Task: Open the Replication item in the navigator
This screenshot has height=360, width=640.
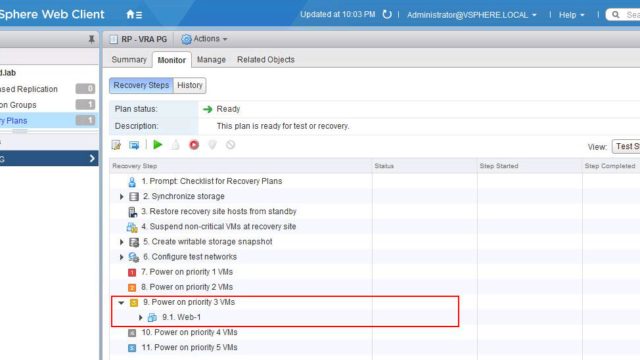Action: coord(49,89)
